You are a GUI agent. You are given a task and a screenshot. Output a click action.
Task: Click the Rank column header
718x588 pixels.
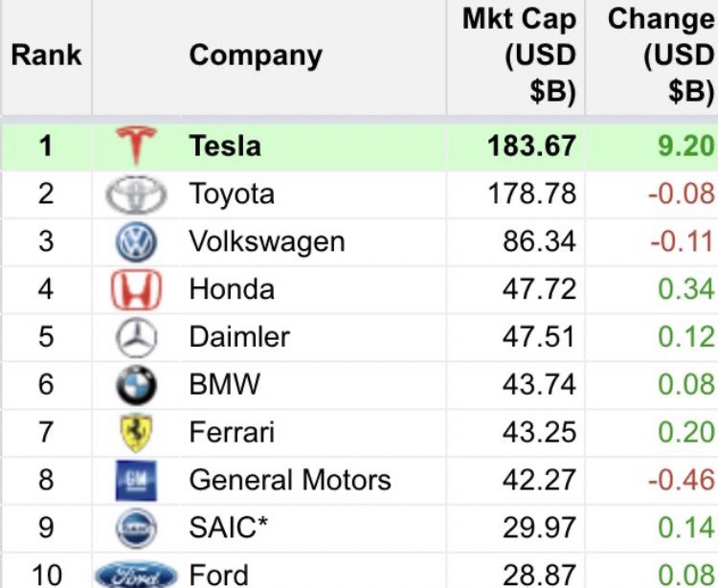point(46,56)
